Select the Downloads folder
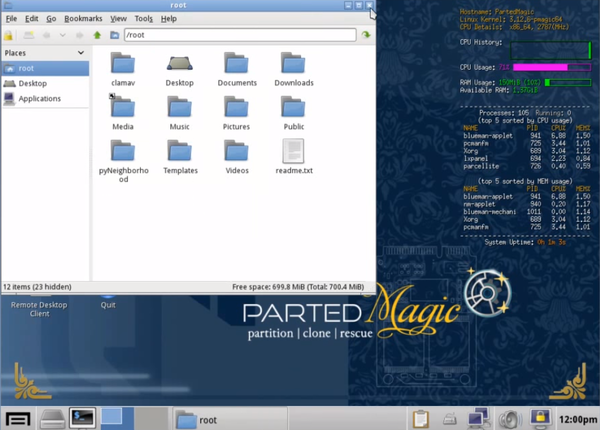The height and width of the screenshot is (430, 600). 293,69
